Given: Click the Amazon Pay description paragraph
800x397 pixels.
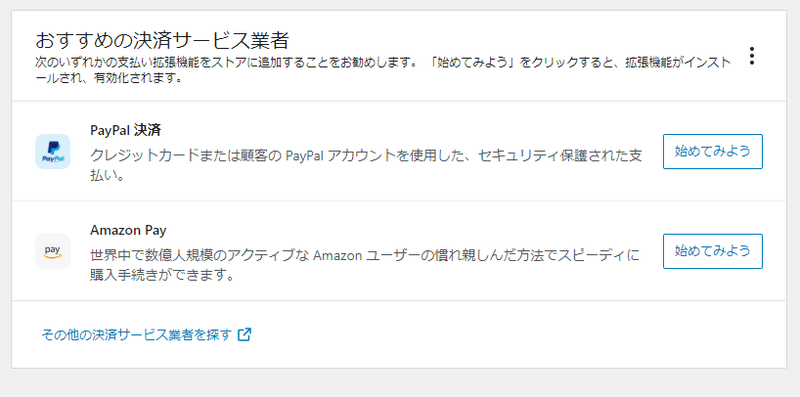Looking at the screenshot, I should point(364,265).
